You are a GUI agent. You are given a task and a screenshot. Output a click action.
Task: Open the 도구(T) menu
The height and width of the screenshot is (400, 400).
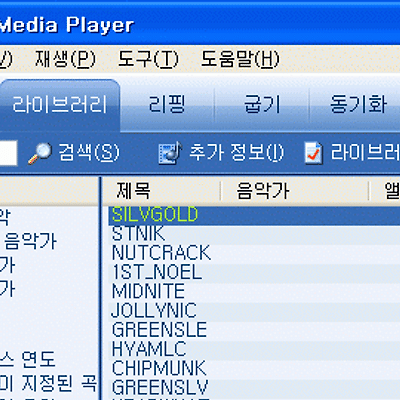click(x=148, y=59)
